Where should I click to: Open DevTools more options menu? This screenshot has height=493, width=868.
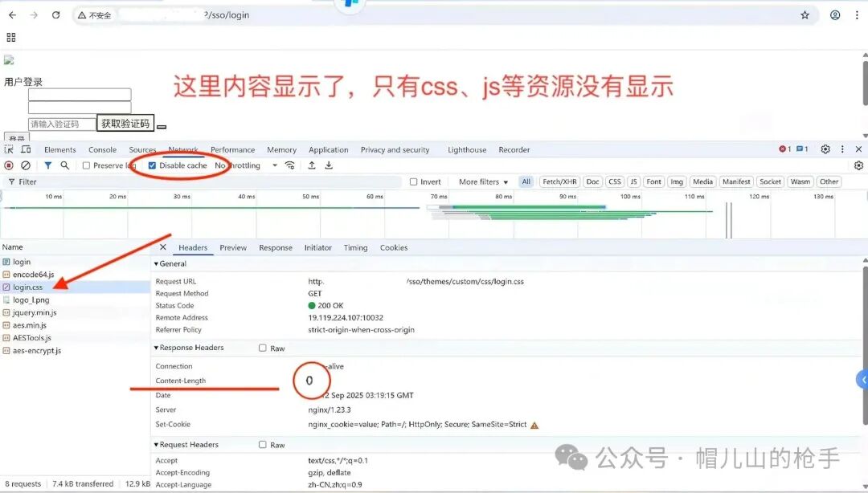(x=842, y=149)
